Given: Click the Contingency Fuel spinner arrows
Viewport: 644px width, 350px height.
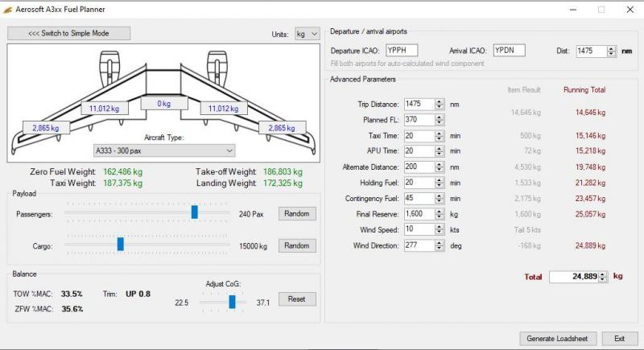Looking at the screenshot, I should tap(440, 198).
